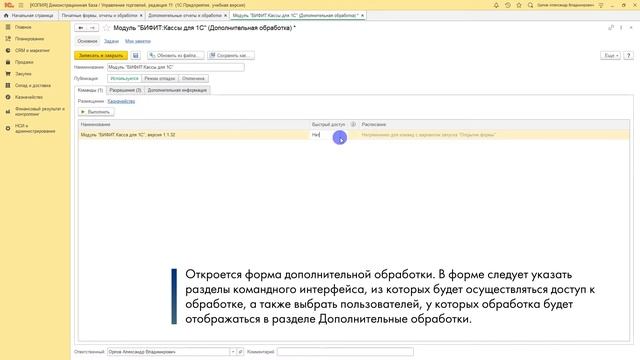640x360 pixels.
Task: Switch to Дополнительная информация tab
Action: (x=177, y=90)
